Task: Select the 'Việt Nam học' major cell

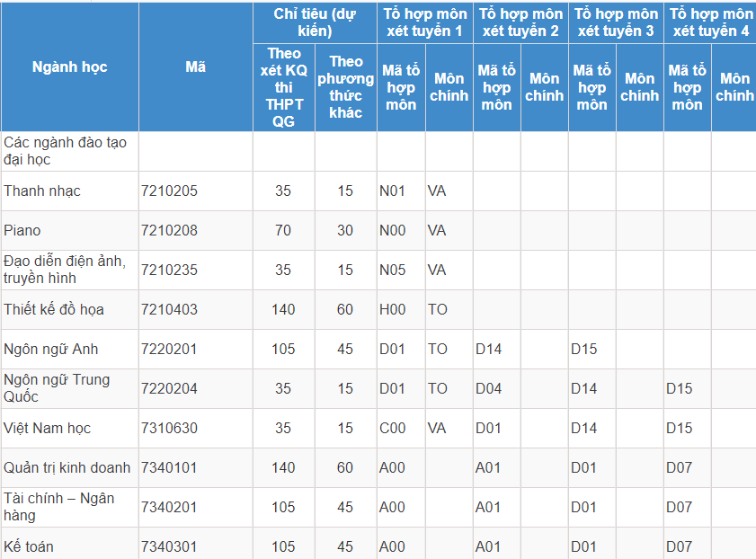Action: pos(48,428)
